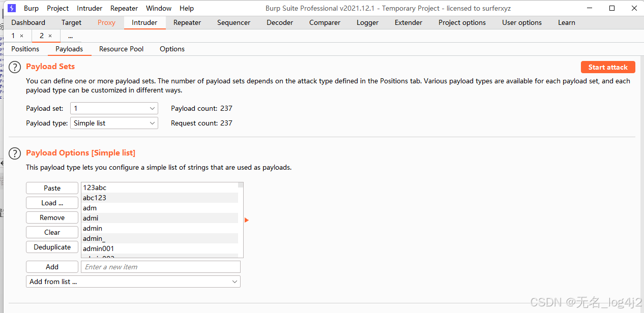Select Intruder attack tab 2

tap(42, 36)
